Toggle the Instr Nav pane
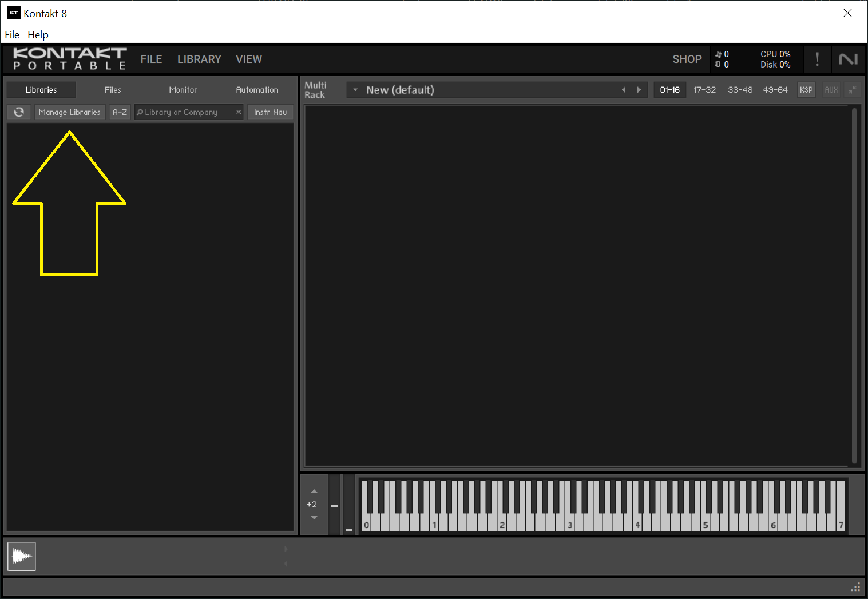Screen dimensions: 868x599 270,112
